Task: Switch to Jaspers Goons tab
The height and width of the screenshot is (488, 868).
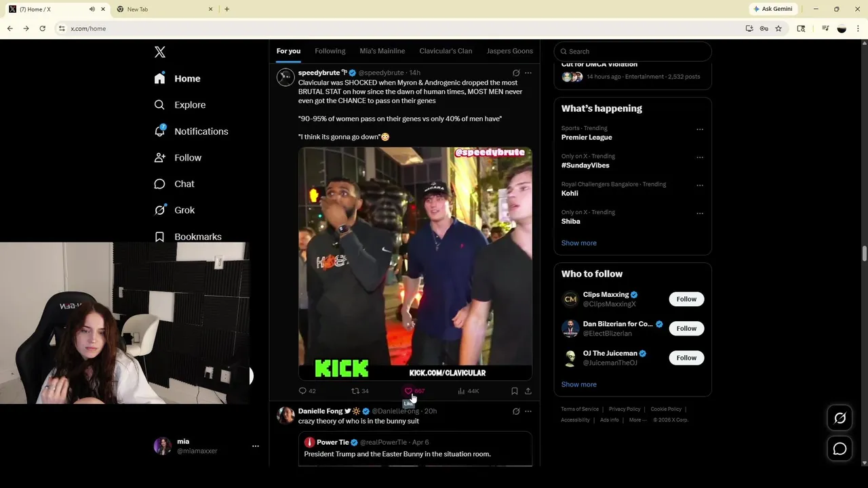Action: tap(509, 51)
